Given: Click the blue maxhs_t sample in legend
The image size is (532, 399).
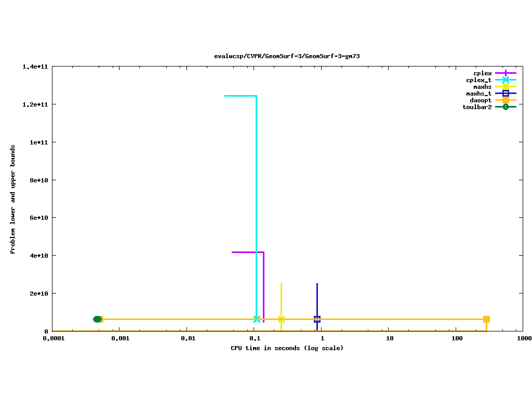Looking at the screenshot, I should 506,94.
